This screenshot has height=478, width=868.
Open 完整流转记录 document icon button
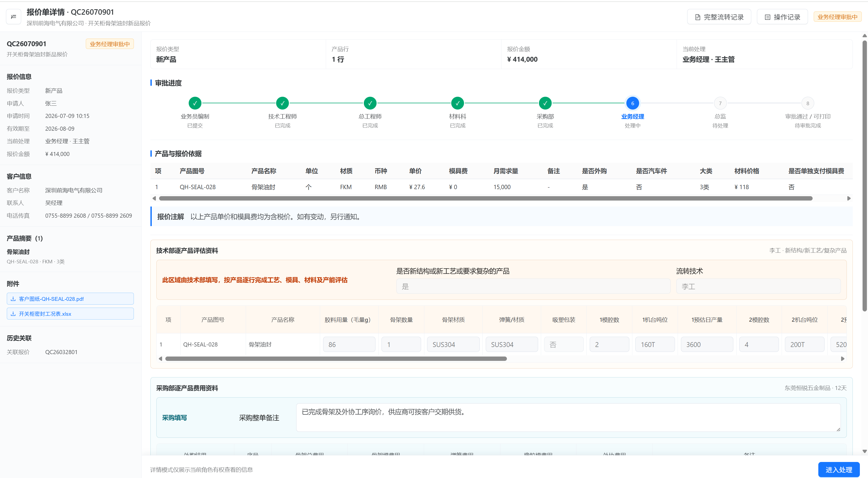(x=697, y=17)
